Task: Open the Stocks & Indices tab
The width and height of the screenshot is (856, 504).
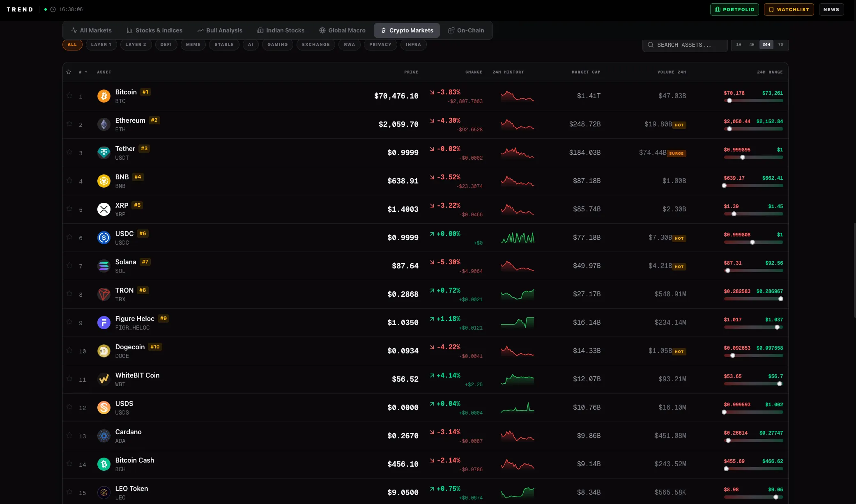Action: point(154,30)
